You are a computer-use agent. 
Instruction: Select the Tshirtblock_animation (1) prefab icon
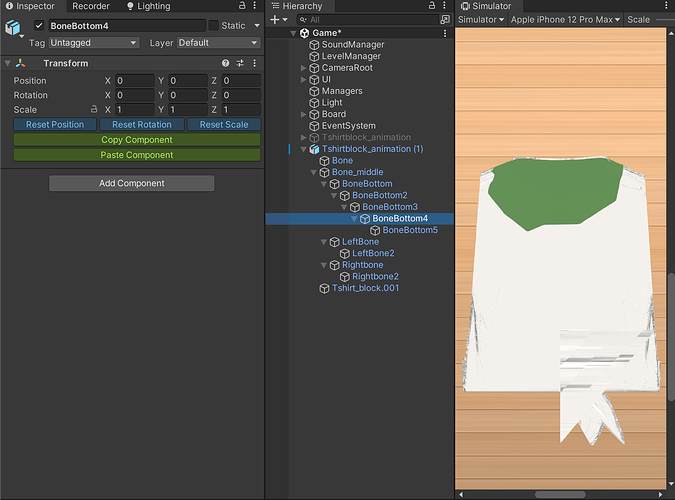314,149
